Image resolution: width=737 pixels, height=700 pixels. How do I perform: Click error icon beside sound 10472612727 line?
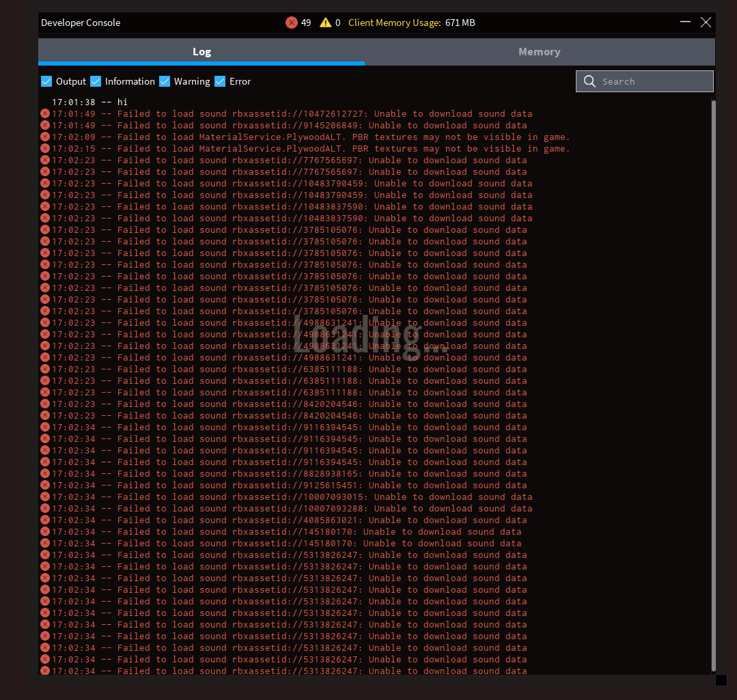[x=45, y=113]
